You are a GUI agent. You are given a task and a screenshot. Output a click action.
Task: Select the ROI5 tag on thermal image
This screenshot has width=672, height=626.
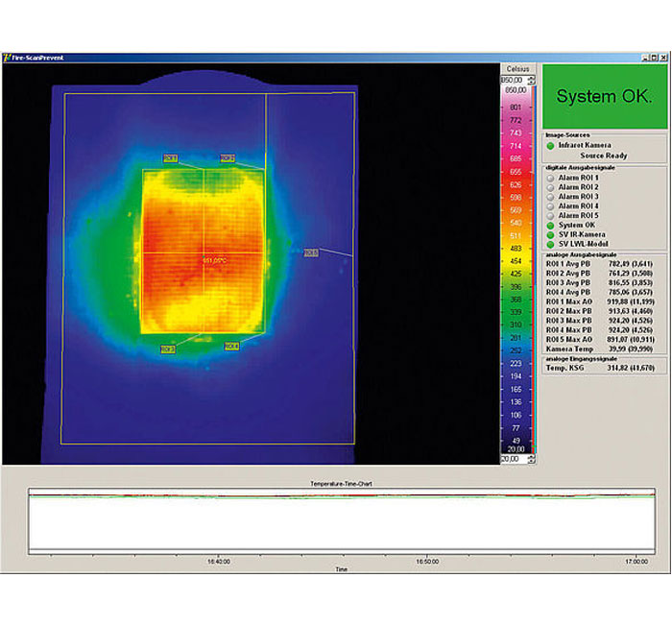tap(310, 253)
